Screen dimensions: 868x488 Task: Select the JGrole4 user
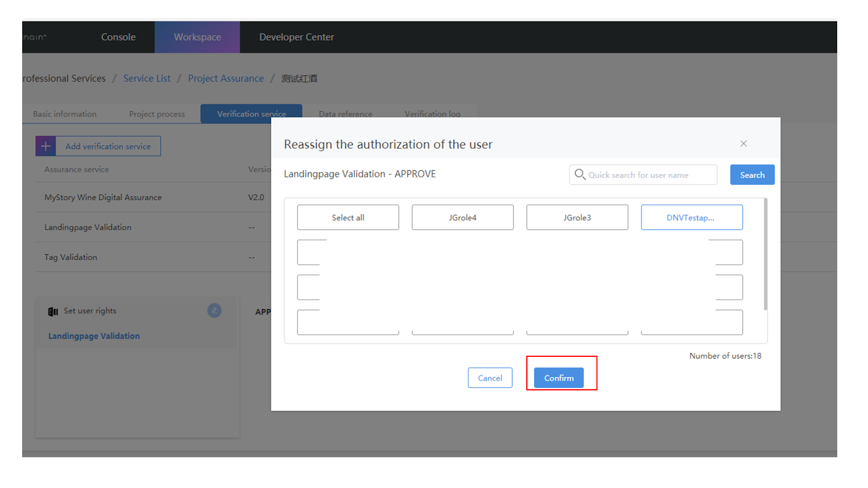[x=462, y=217]
